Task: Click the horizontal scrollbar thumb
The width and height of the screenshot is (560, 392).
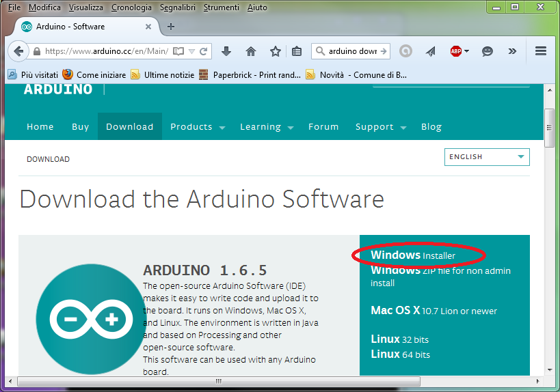Action: (x=219, y=381)
